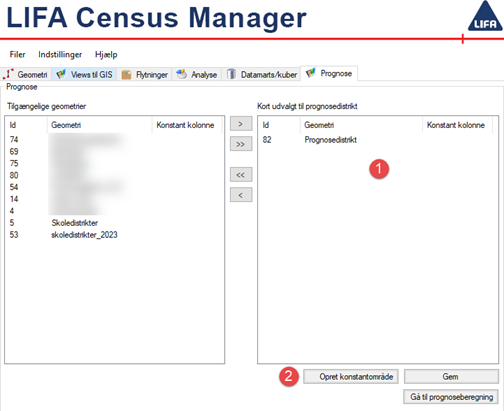Click the Prognose tab icon
504x411 pixels.
311,73
